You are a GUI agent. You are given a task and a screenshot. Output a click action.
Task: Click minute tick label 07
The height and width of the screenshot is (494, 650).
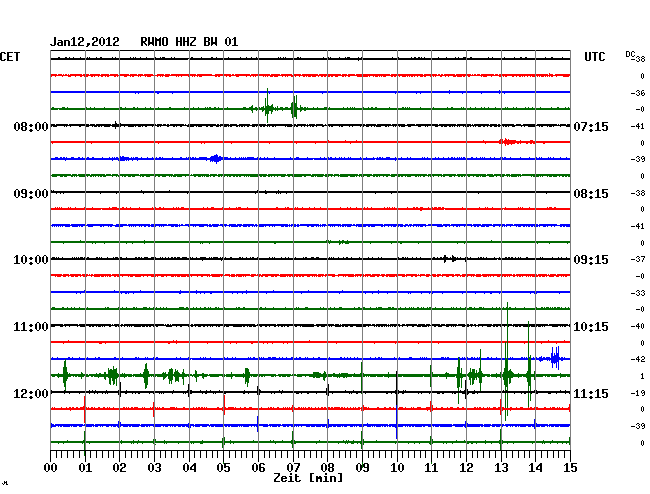coord(293,468)
